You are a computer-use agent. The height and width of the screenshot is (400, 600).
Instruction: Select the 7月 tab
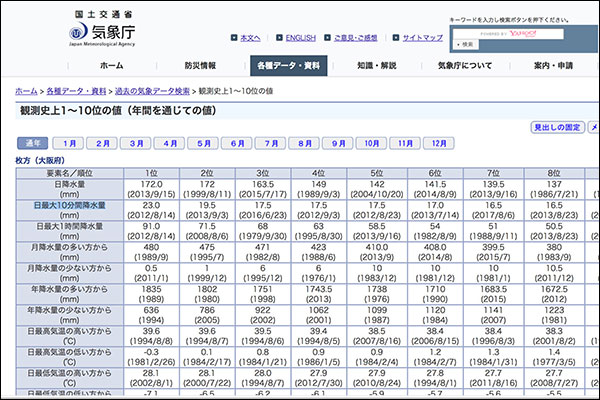(x=271, y=143)
